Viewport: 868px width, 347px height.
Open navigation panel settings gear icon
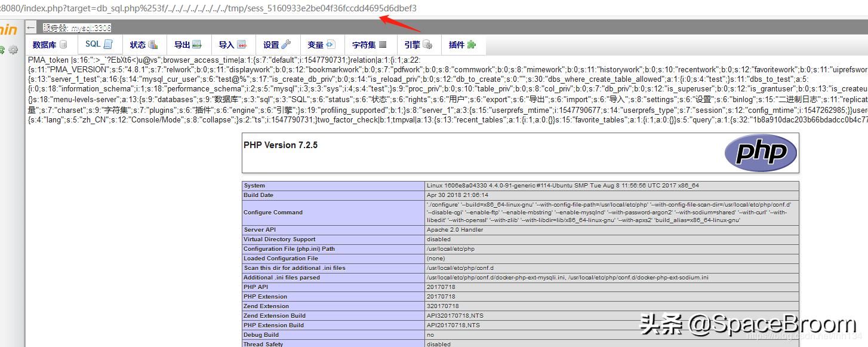coord(13,50)
